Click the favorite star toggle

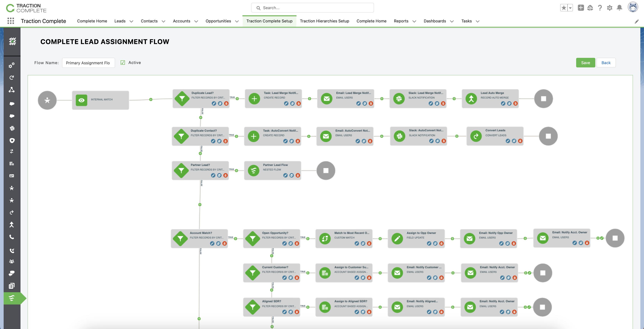click(564, 8)
